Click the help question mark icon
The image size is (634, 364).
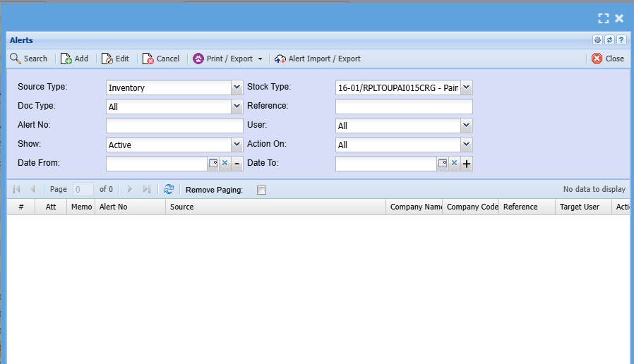click(621, 40)
